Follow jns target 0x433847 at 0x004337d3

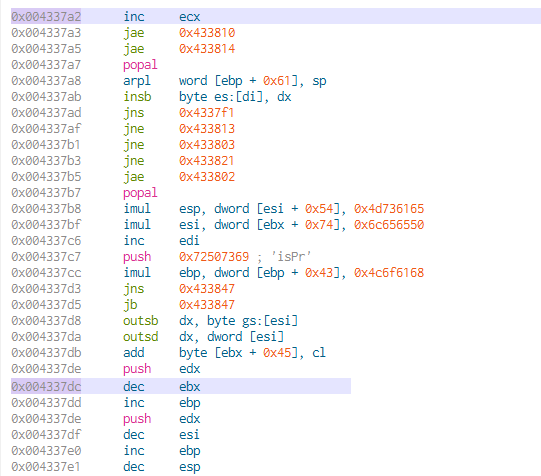click(x=207, y=289)
